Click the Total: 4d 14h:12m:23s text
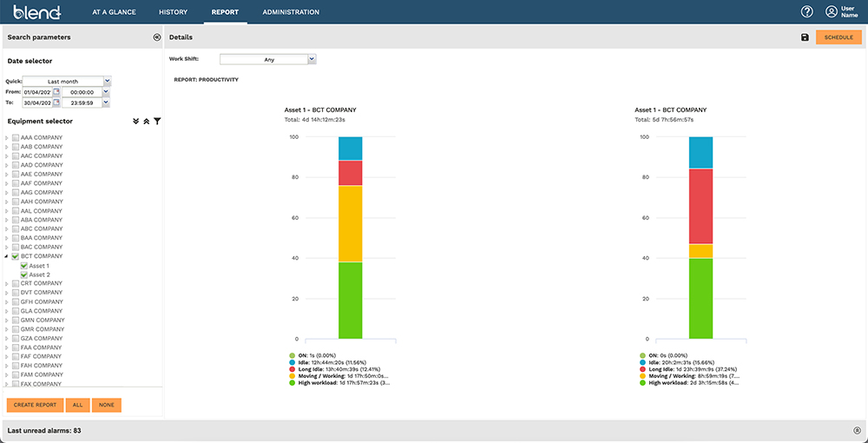 point(312,120)
